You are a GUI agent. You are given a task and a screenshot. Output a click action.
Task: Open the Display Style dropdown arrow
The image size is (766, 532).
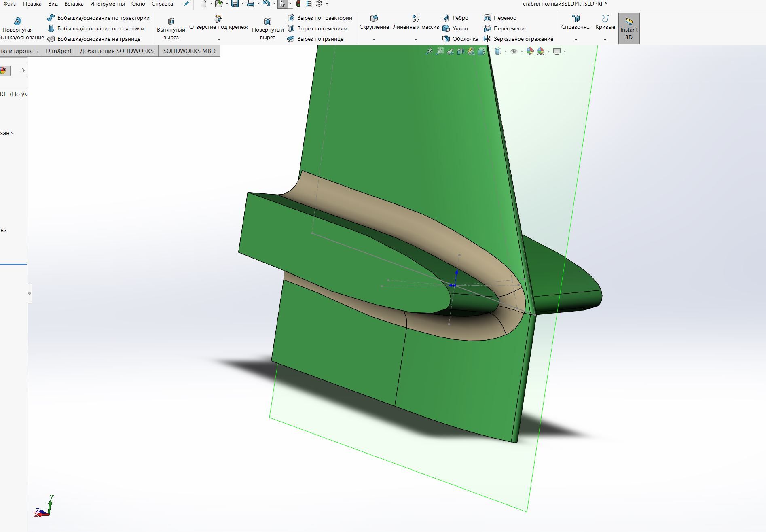[x=506, y=51]
